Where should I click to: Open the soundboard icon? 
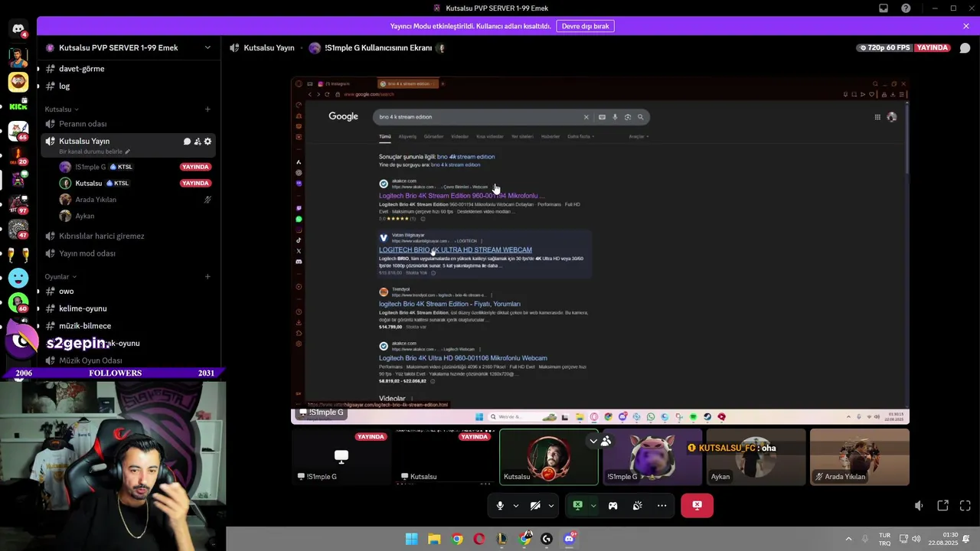(637, 505)
